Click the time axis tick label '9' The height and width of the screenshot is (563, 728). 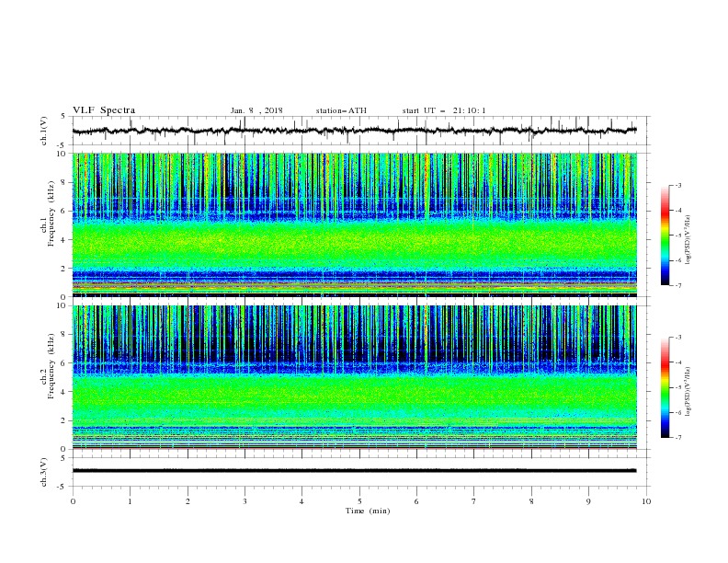(x=588, y=501)
